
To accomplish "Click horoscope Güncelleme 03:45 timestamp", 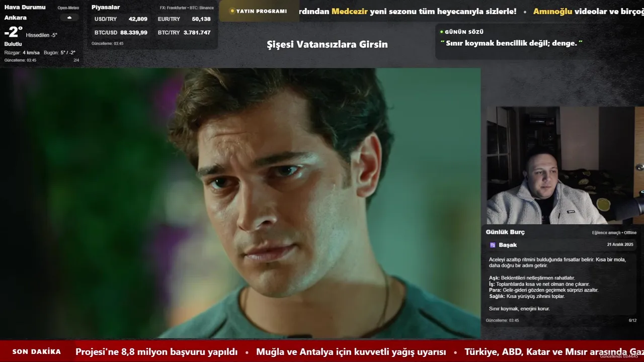I will (502, 320).
